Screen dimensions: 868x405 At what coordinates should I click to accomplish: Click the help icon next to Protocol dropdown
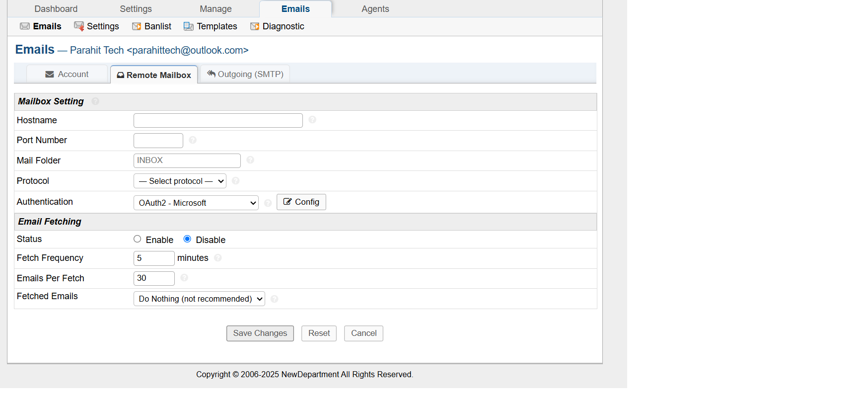pos(236,181)
